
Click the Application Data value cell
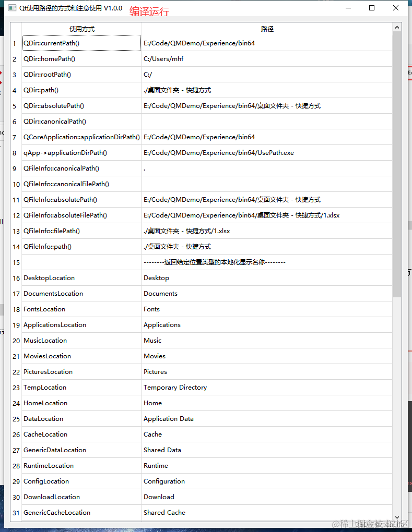267,418
